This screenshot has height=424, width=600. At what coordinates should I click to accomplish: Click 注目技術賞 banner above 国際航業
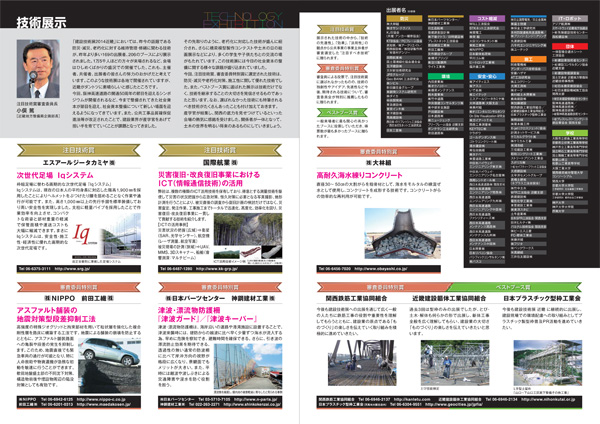(220, 150)
